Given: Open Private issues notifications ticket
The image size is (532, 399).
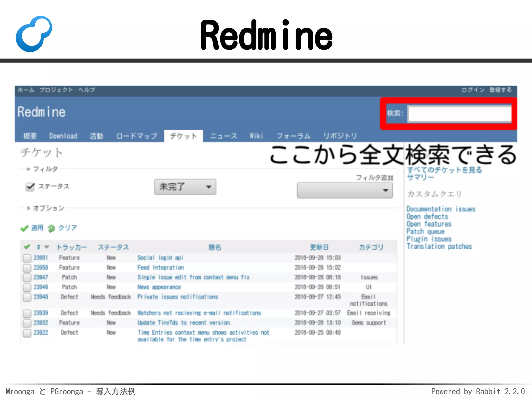Looking at the screenshot, I should click(x=178, y=297).
